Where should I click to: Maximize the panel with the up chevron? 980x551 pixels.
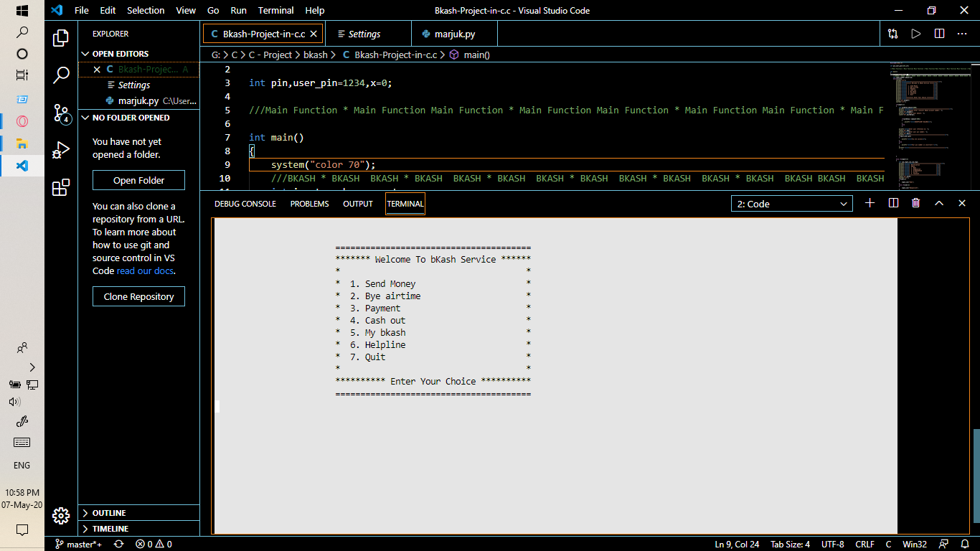click(939, 203)
